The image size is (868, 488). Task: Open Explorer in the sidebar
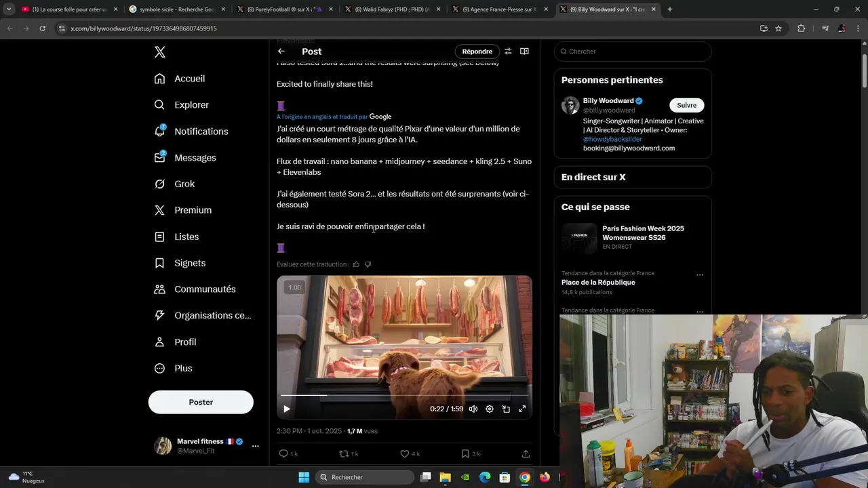pos(182,105)
